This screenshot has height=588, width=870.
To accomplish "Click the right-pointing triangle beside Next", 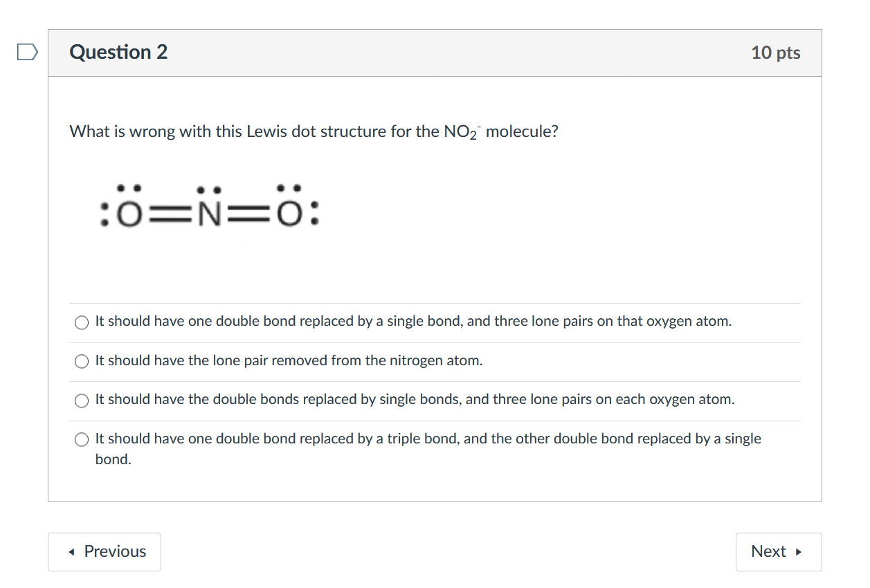I will tap(799, 552).
